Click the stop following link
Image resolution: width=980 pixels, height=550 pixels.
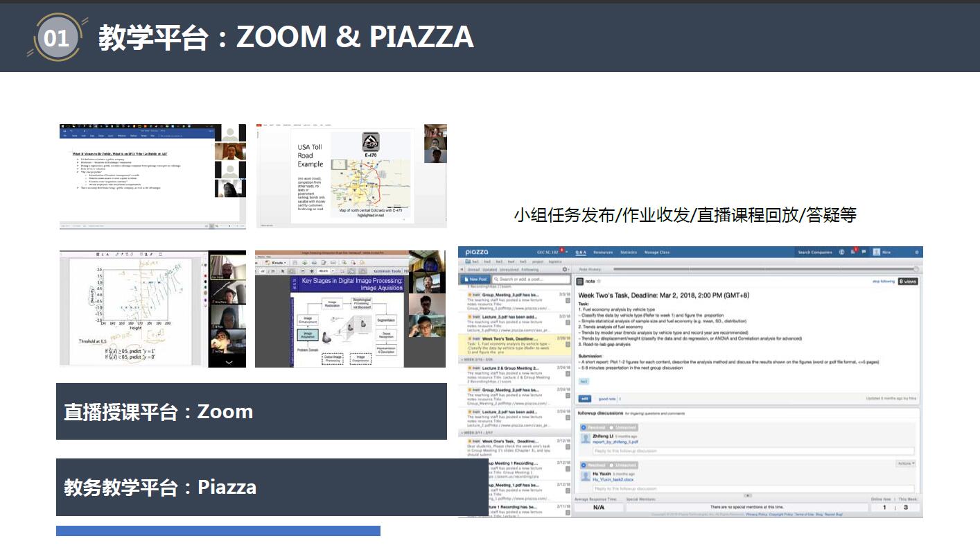(884, 282)
